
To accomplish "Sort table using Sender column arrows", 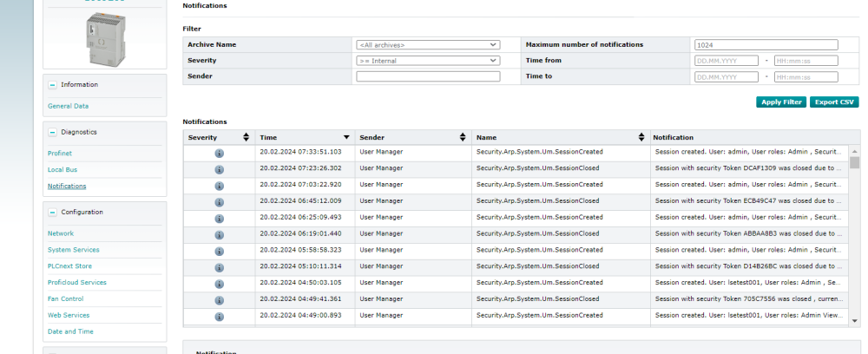I will (x=462, y=137).
